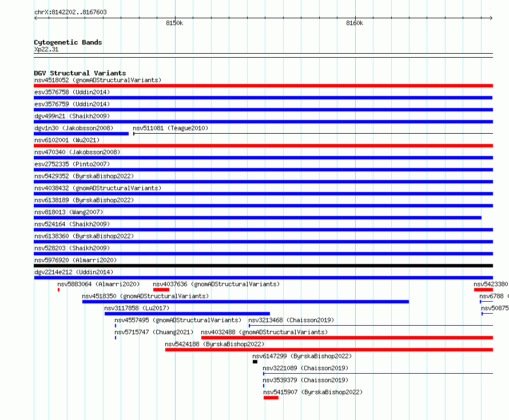Open nsv818013 (Wang2007) variant
Image resolution: width=509 pixels, height=420 pixels.
coord(69,212)
